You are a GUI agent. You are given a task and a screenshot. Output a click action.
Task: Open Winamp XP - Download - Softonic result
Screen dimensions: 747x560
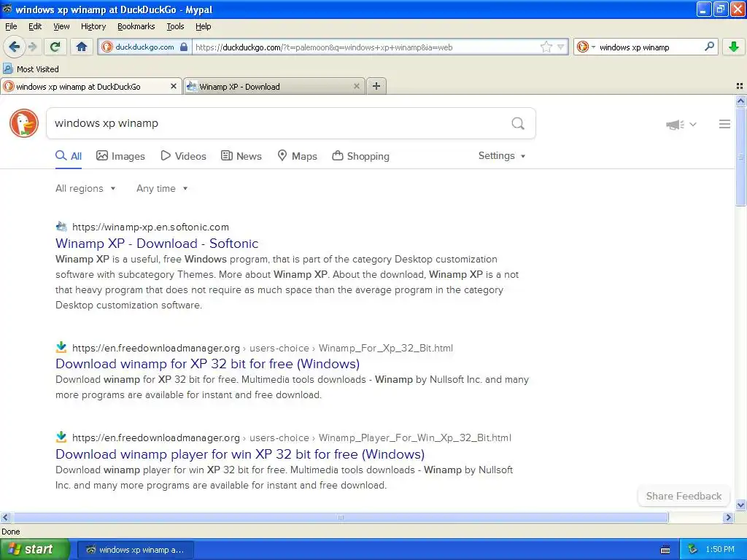tap(157, 244)
